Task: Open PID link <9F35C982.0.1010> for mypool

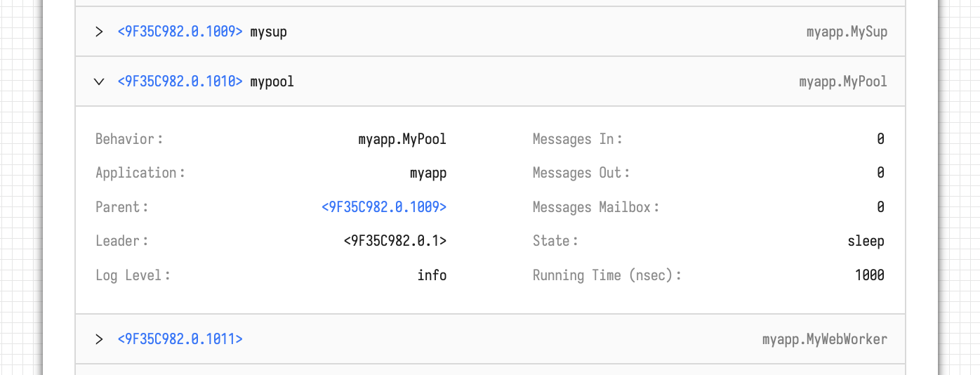Action: [x=180, y=81]
